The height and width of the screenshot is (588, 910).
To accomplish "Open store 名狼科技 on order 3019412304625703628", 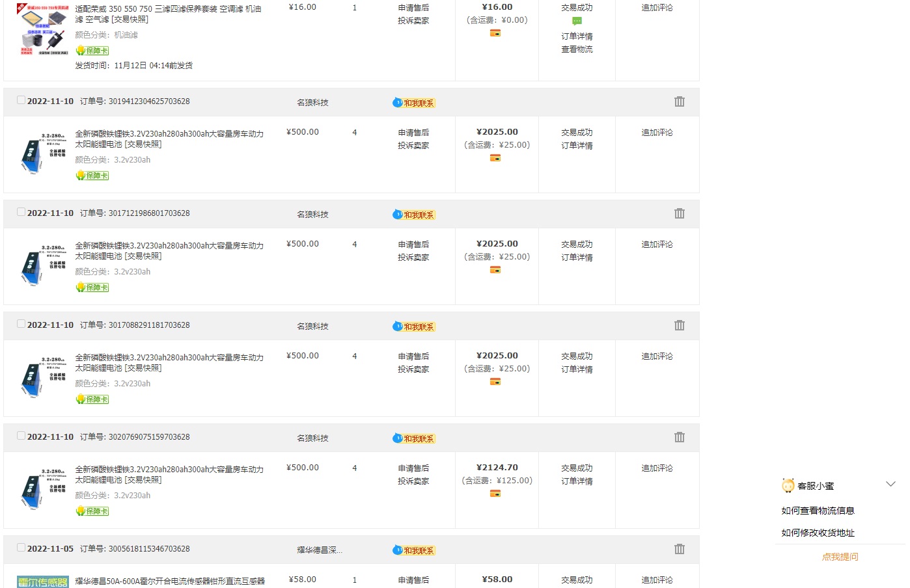I will coord(312,103).
